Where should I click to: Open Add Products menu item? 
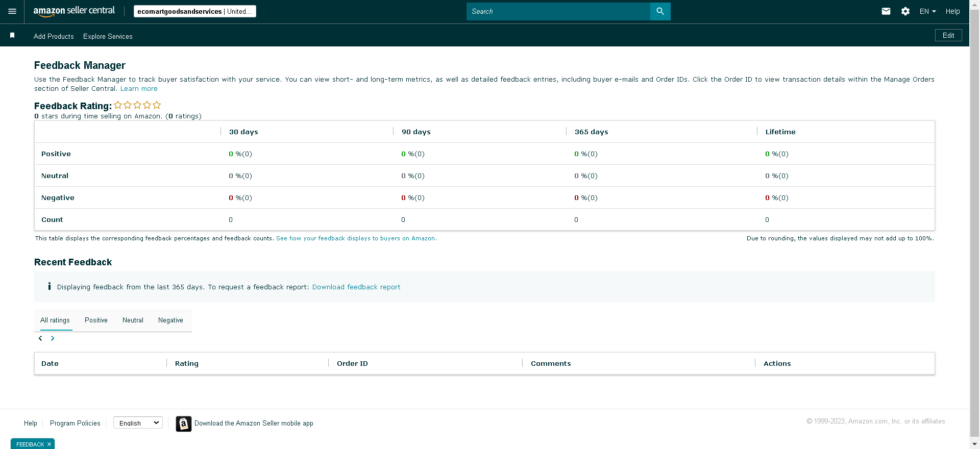pyautogui.click(x=54, y=36)
